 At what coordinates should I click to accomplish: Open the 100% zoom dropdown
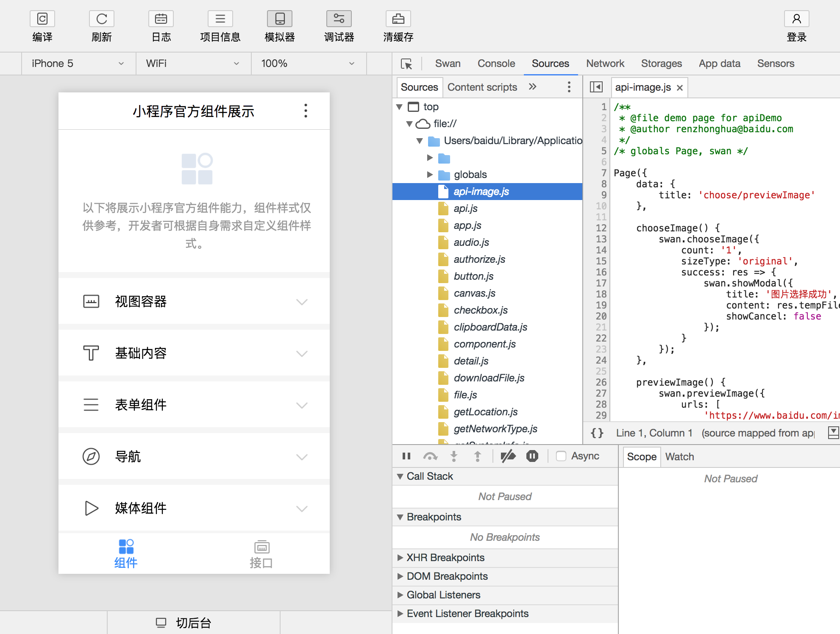pyautogui.click(x=309, y=64)
